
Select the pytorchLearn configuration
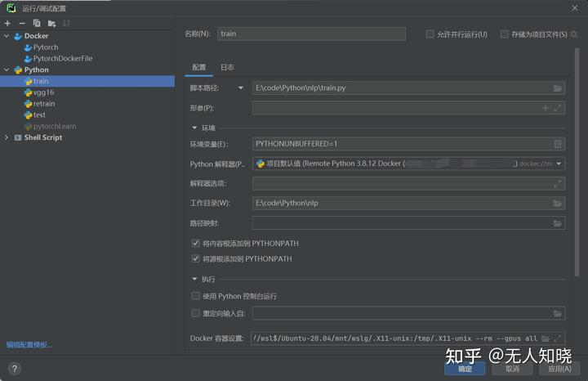pos(55,126)
